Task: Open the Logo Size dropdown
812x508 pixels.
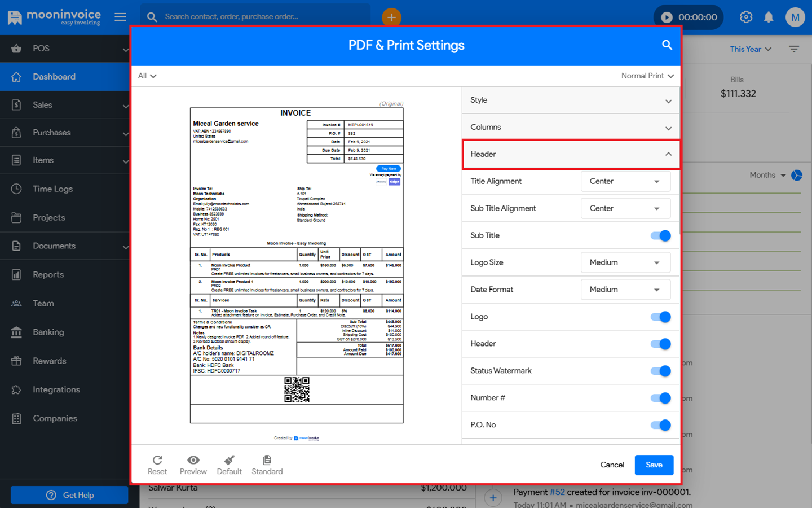Action: tap(625, 262)
